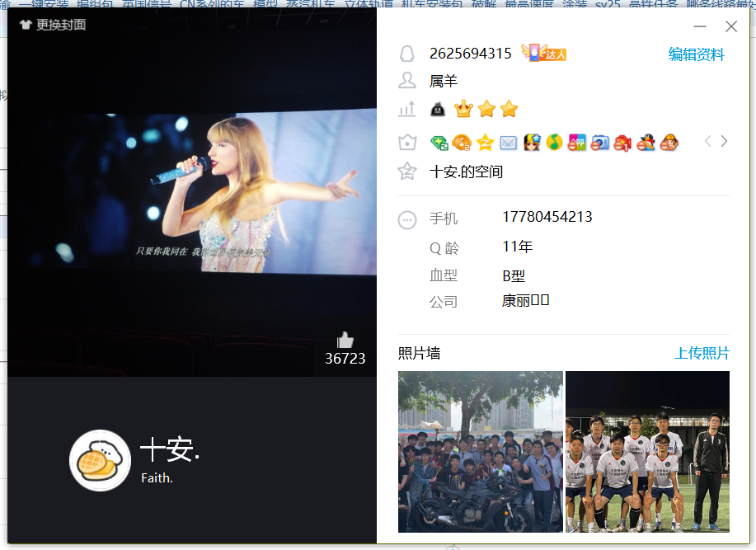This screenshot has width=756, height=550.
Task: Click the colorful app badge icon
Action: tap(576, 143)
